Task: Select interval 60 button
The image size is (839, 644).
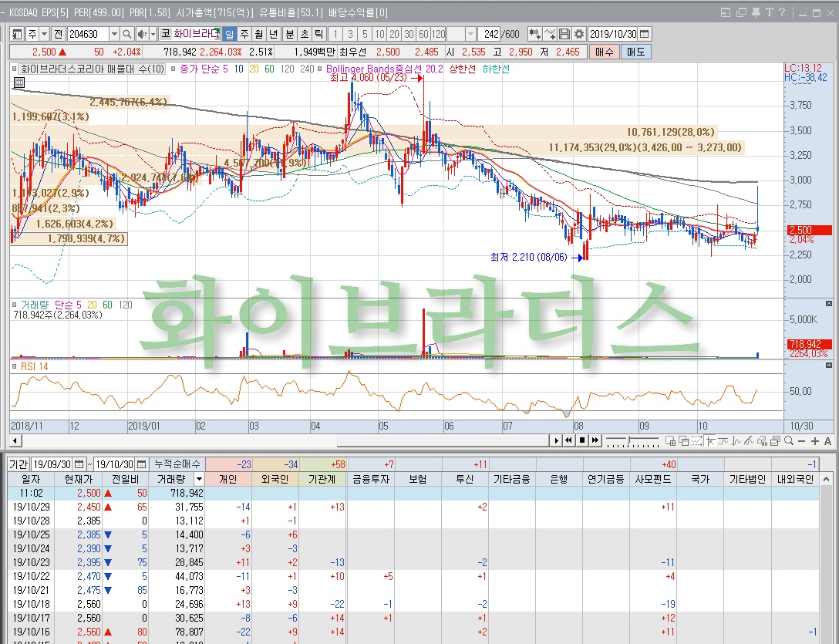Action: pos(423,34)
